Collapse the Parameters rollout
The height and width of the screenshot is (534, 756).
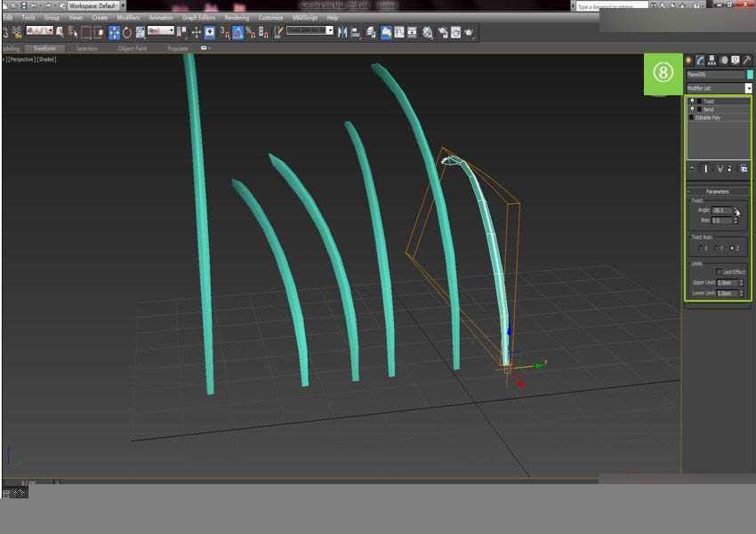(718, 191)
